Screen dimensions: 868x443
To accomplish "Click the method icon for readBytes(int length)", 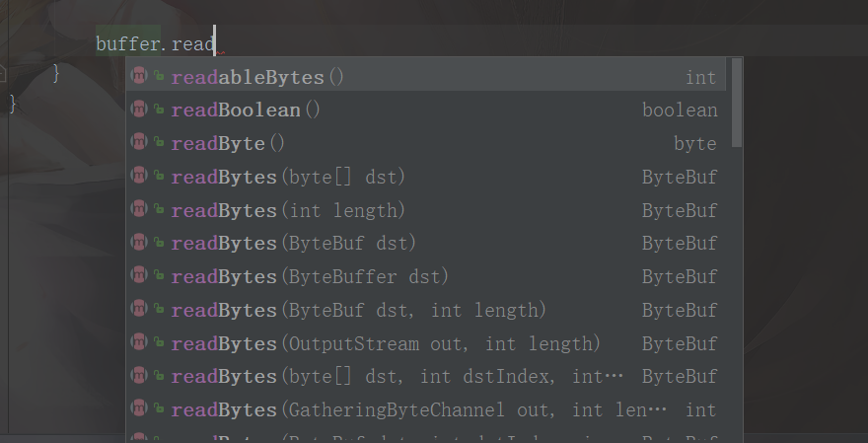I will tap(139, 210).
